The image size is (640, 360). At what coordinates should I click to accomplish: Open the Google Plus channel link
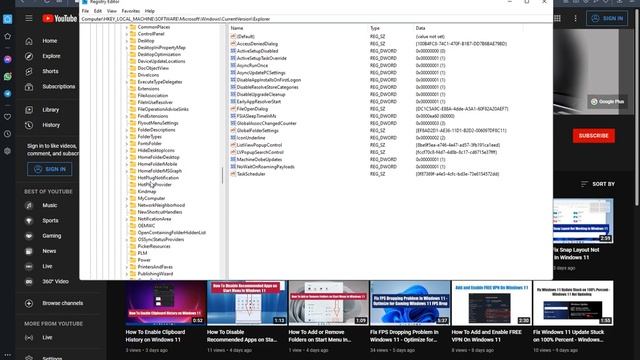(x=607, y=102)
